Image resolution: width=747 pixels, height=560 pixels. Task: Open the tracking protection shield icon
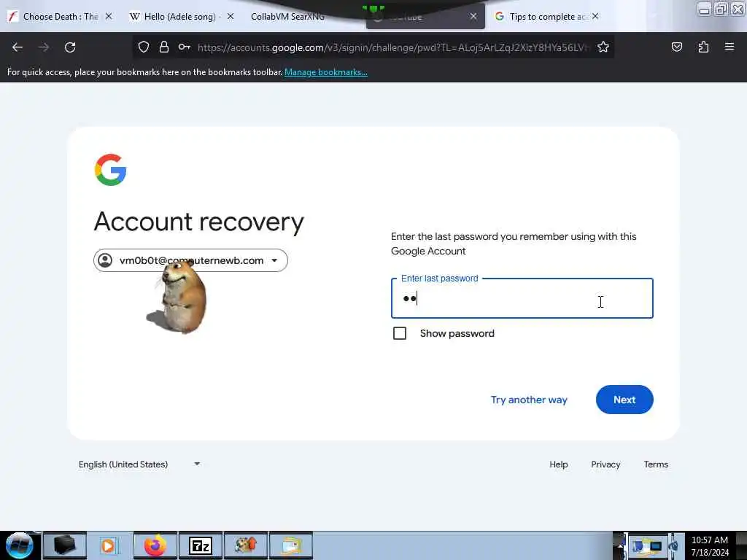[144, 47]
